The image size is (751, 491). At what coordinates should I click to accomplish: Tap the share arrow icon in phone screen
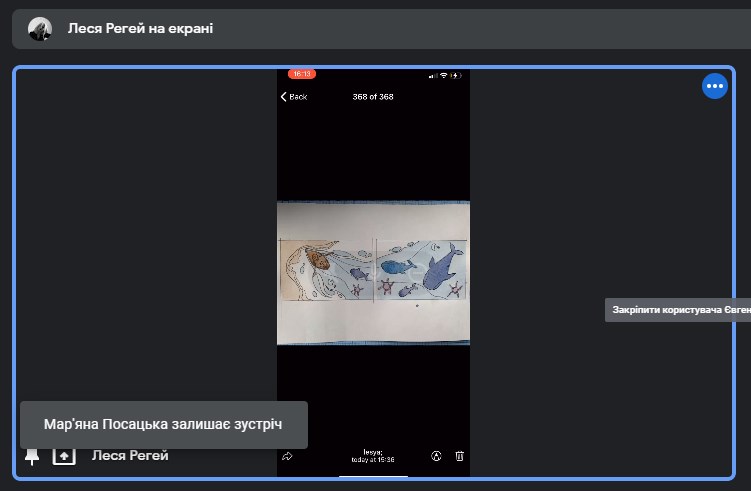pos(287,456)
